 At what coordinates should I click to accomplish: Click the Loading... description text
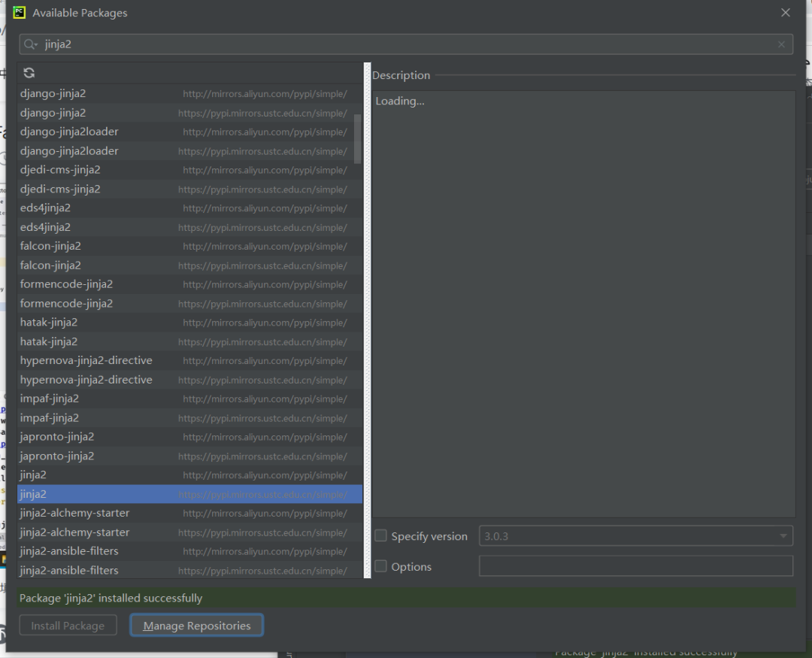[x=400, y=101]
